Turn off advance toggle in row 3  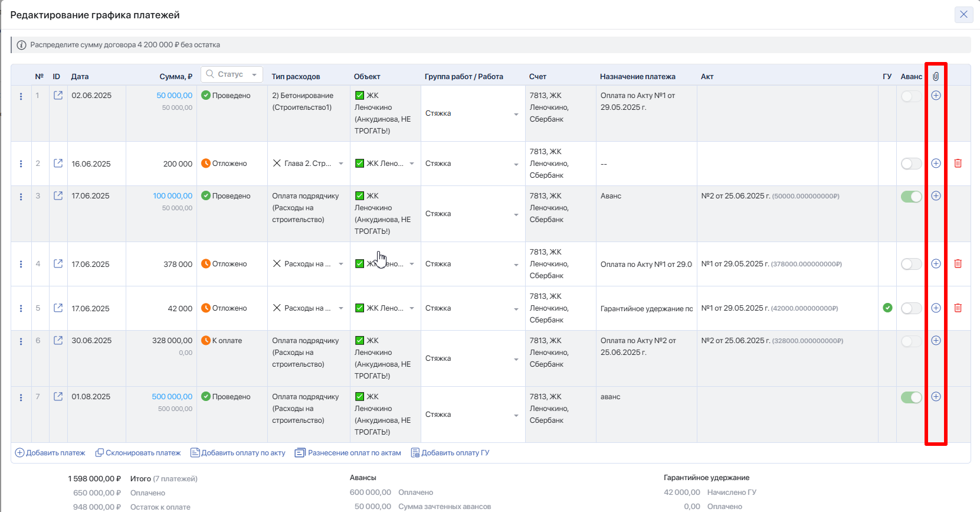tap(911, 197)
